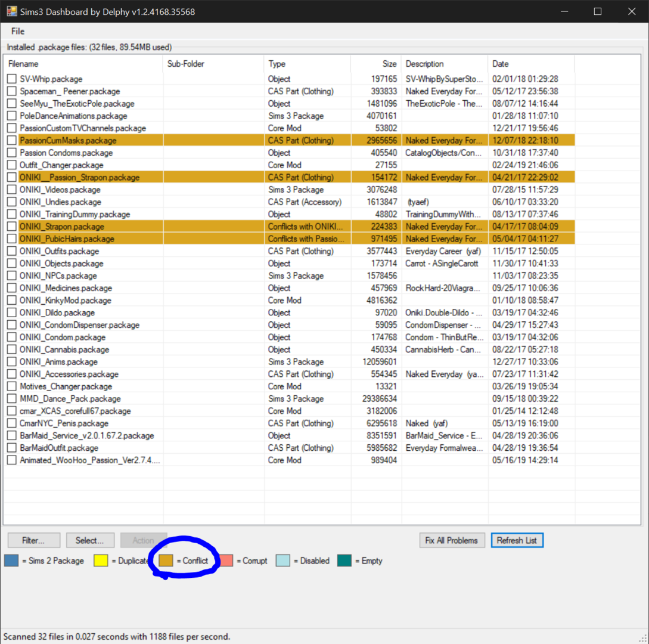
Task: Click Fix All Problems button
Action: tap(452, 540)
